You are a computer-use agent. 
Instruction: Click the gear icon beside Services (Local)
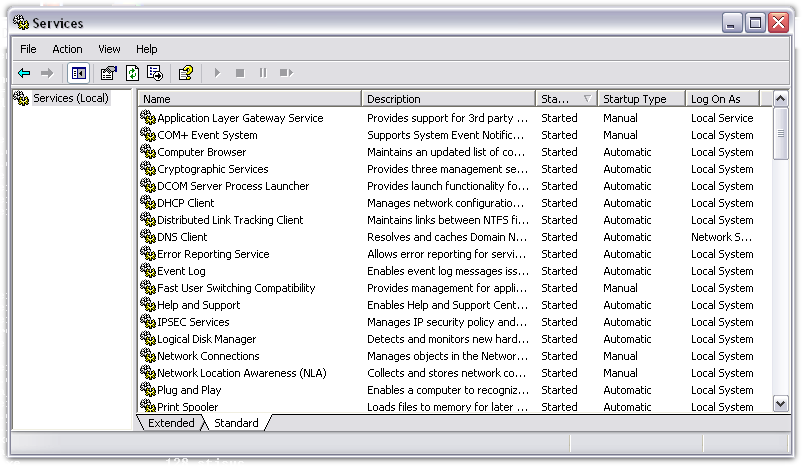click(21, 98)
